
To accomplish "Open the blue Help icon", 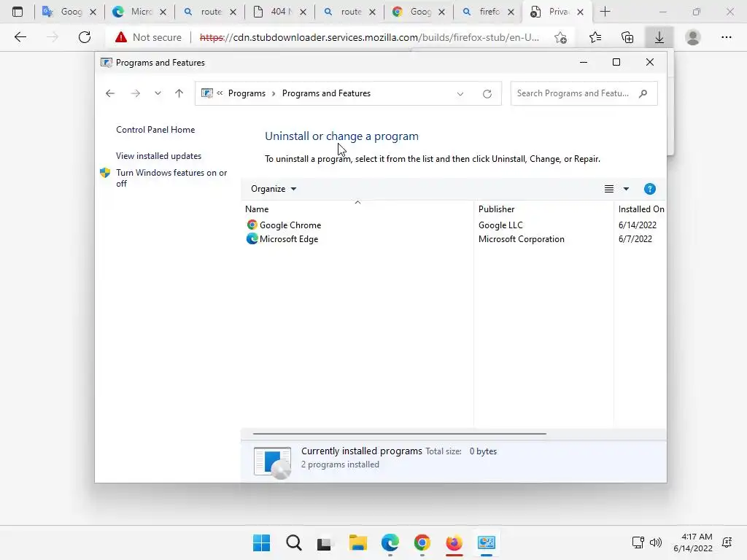I will coord(649,189).
